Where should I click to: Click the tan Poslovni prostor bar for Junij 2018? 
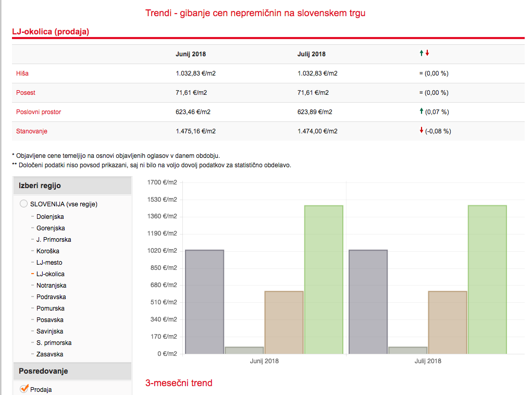coord(284,322)
